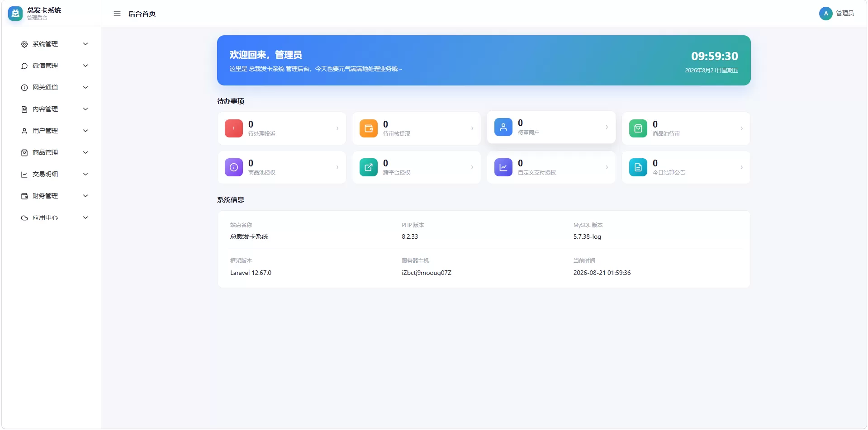Click the orange 待审核提现 wallet icon

369,128
